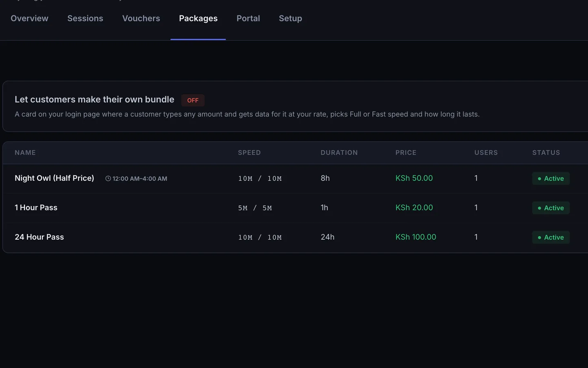The image size is (588, 368).
Task: Open the Portal tab
Action: tap(248, 18)
